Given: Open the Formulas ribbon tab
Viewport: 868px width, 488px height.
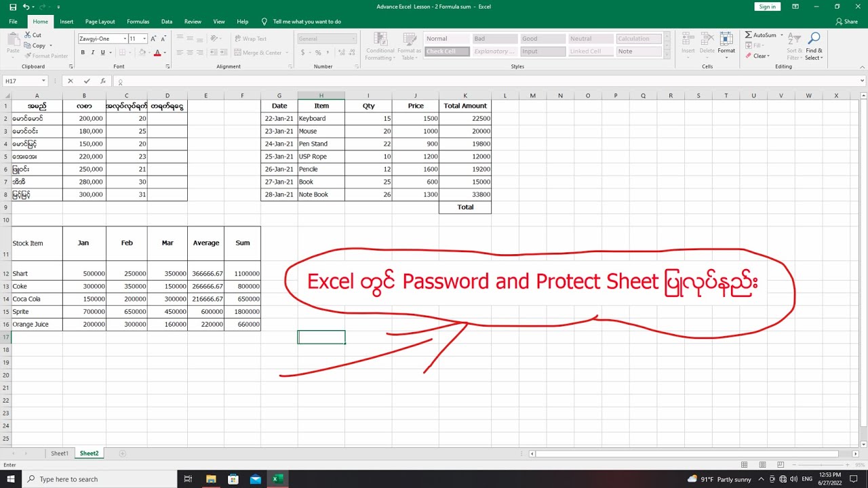Looking at the screenshot, I should 138,22.
